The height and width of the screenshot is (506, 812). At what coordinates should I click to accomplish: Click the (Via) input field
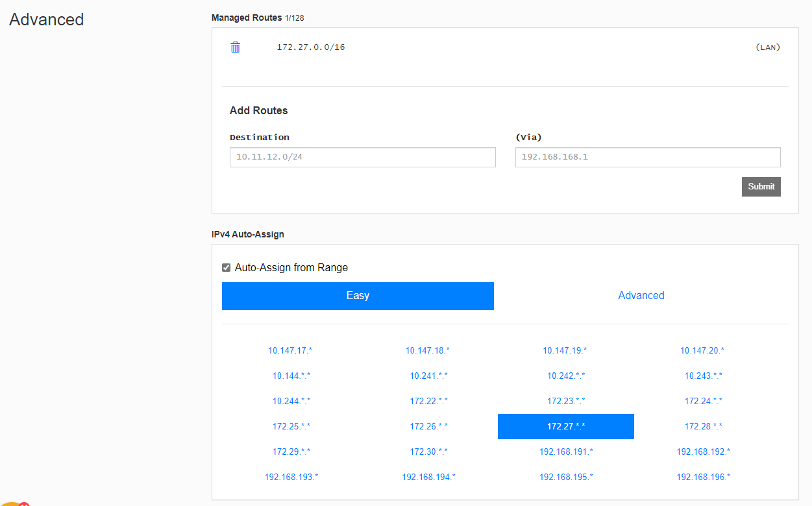point(648,157)
